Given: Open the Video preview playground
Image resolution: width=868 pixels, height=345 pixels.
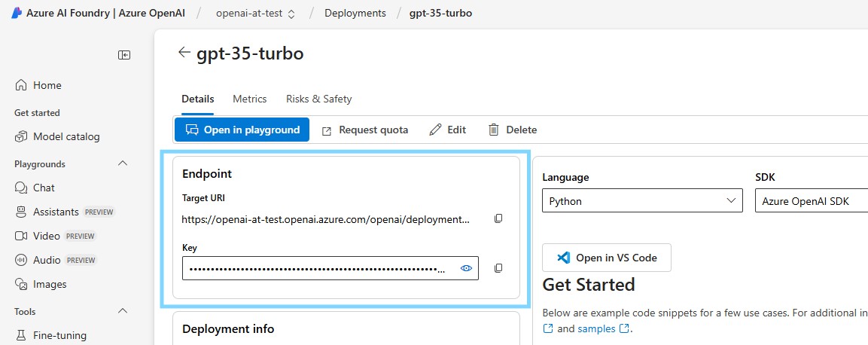Looking at the screenshot, I should 47,236.
